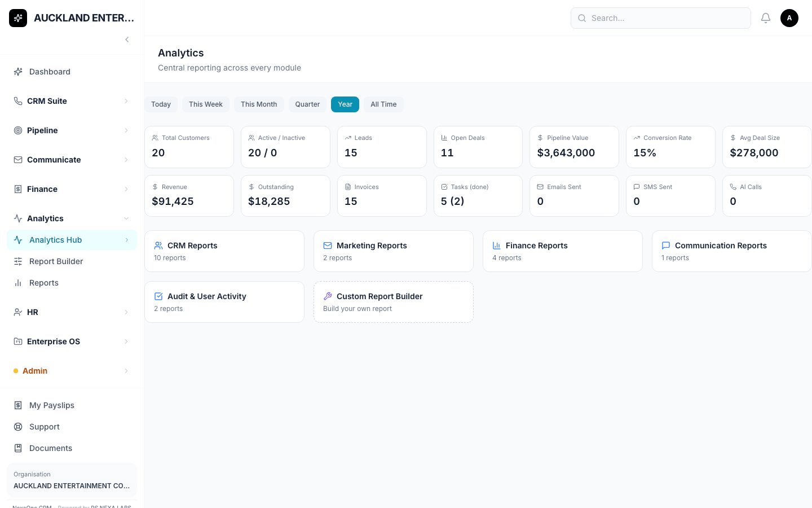
Task: Click the Marketing Reports envelope icon
Action: pos(328,246)
